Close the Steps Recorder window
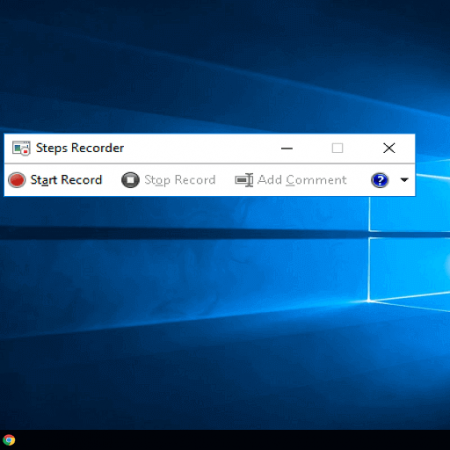The height and width of the screenshot is (450, 450). 389,148
